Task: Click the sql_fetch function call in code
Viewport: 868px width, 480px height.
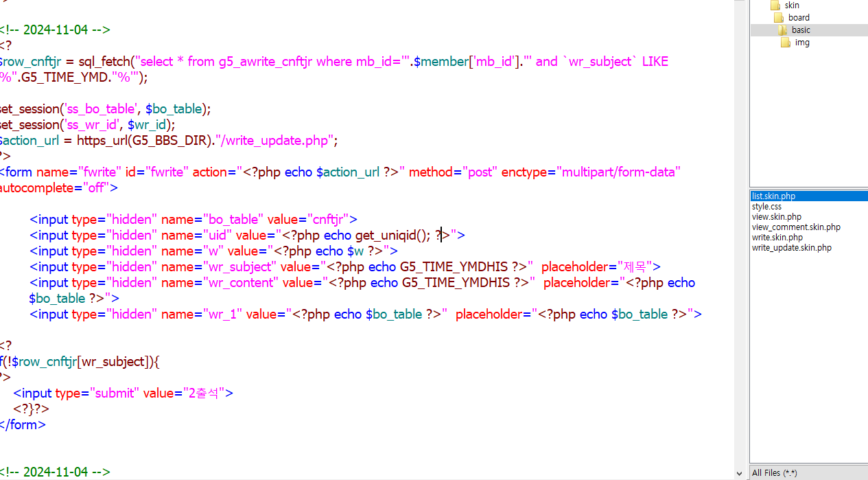Action: tap(104, 62)
